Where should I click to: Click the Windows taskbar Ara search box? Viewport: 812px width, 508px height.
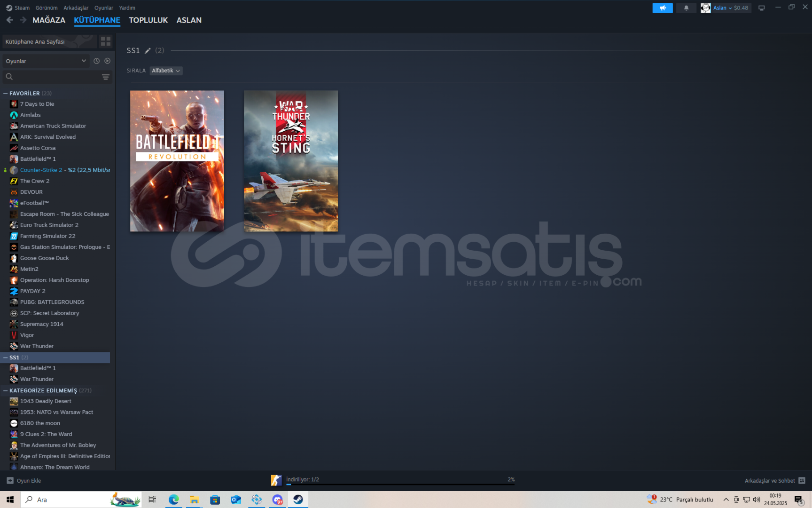[81, 500]
